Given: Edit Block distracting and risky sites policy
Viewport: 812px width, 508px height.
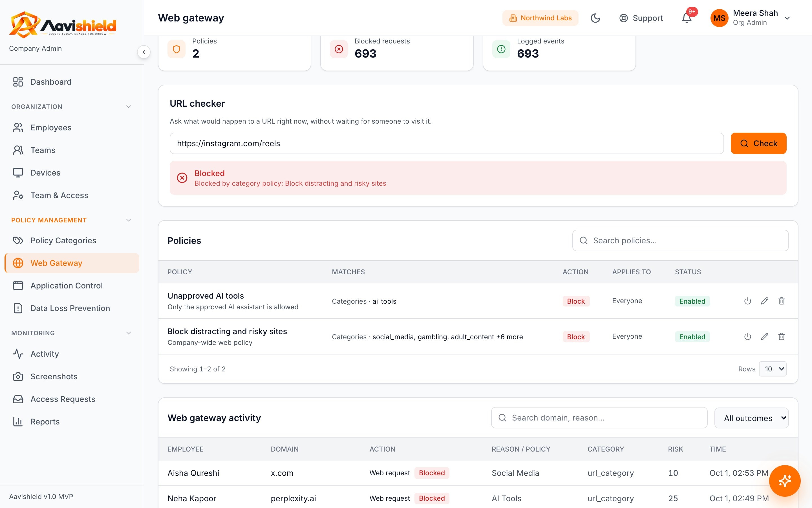Looking at the screenshot, I should (764, 337).
